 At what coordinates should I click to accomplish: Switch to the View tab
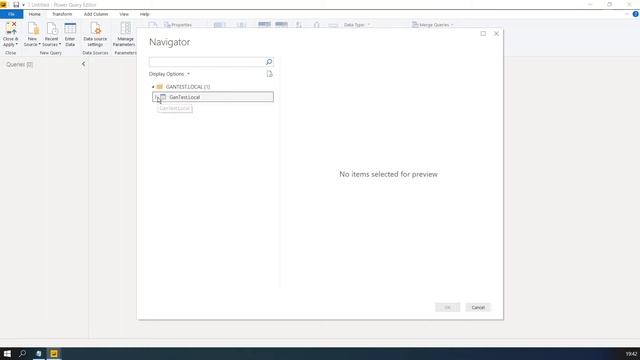[x=124, y=14]
